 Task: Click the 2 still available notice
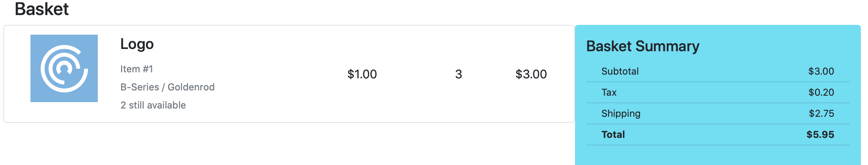[153, 105]
